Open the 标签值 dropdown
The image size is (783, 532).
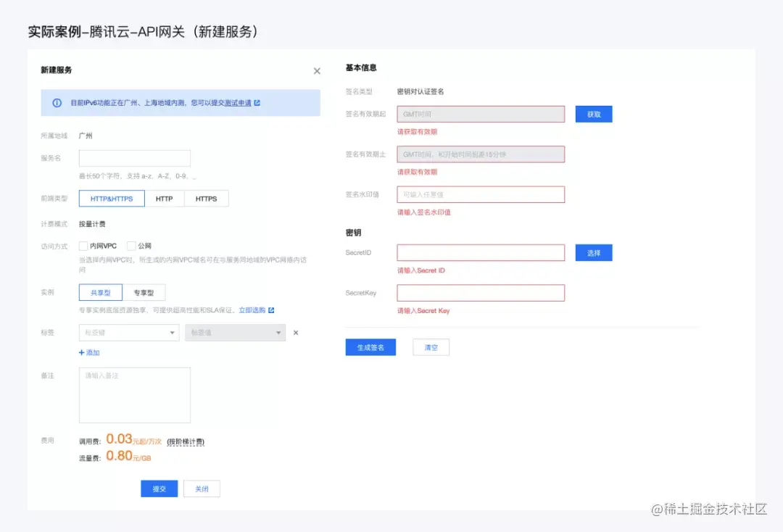point(235,333)
